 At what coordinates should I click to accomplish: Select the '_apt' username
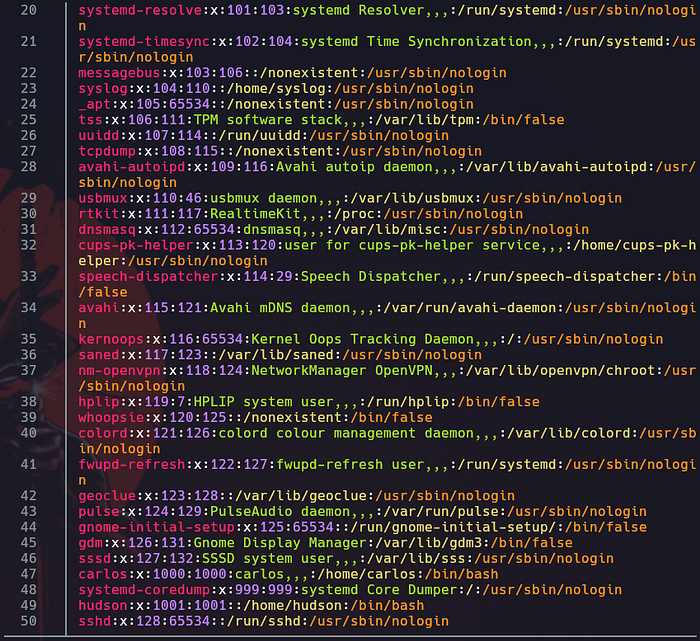[95, 104]
